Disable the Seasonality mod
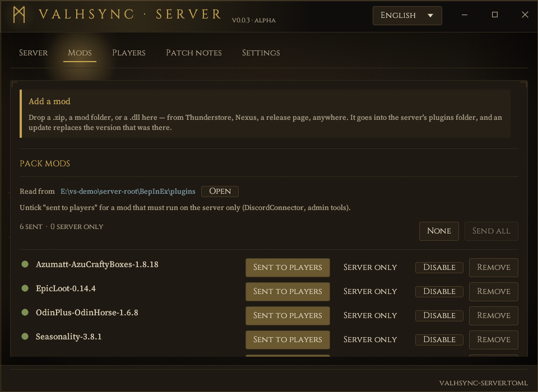 point(439,339)
